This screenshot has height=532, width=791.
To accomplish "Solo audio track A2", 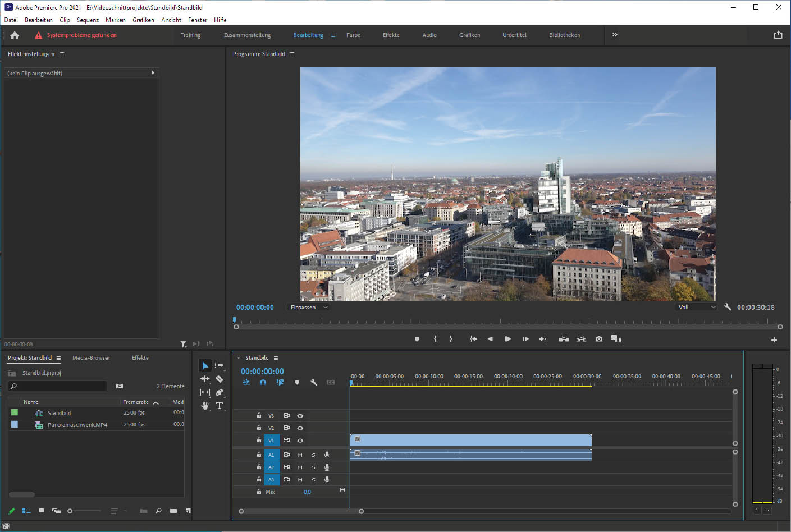I will pyautogui.click(x=313, y=467).
